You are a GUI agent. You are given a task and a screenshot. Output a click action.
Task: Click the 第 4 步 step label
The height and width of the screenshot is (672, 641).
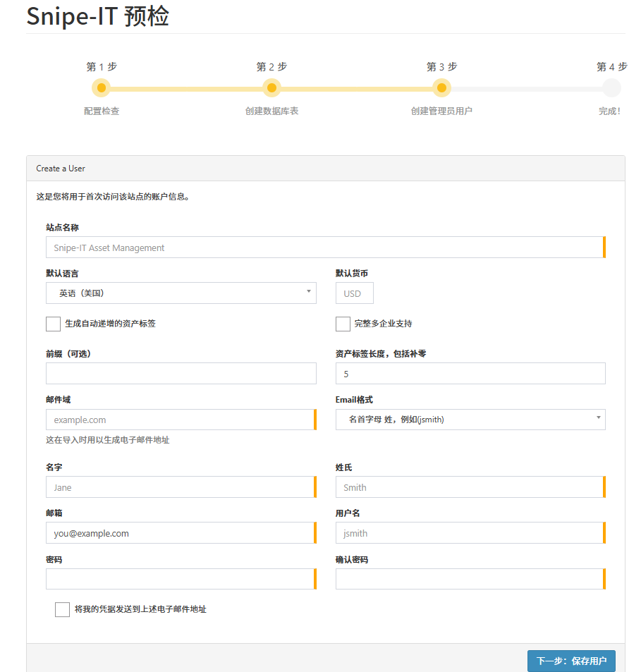pos(611,66)
